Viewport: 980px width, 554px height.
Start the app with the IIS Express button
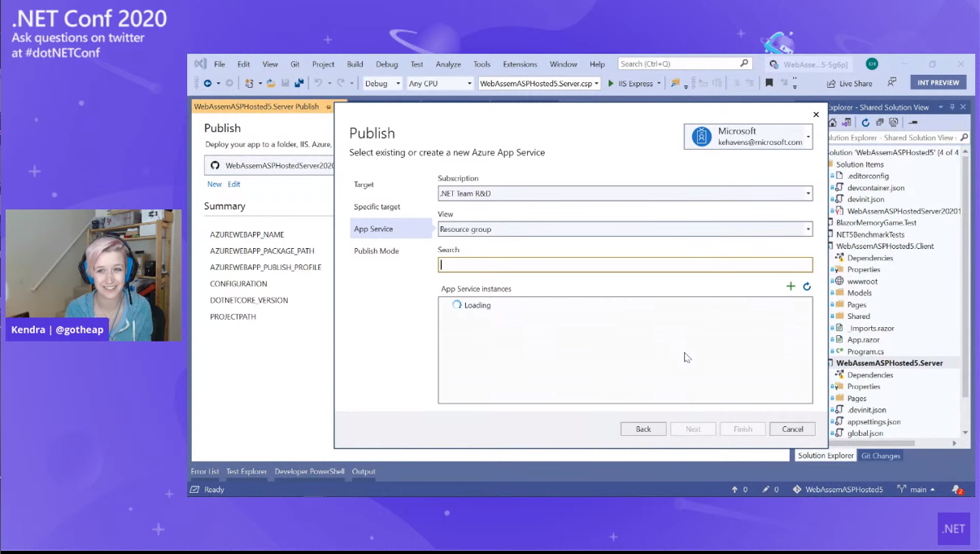click(631, 83)
